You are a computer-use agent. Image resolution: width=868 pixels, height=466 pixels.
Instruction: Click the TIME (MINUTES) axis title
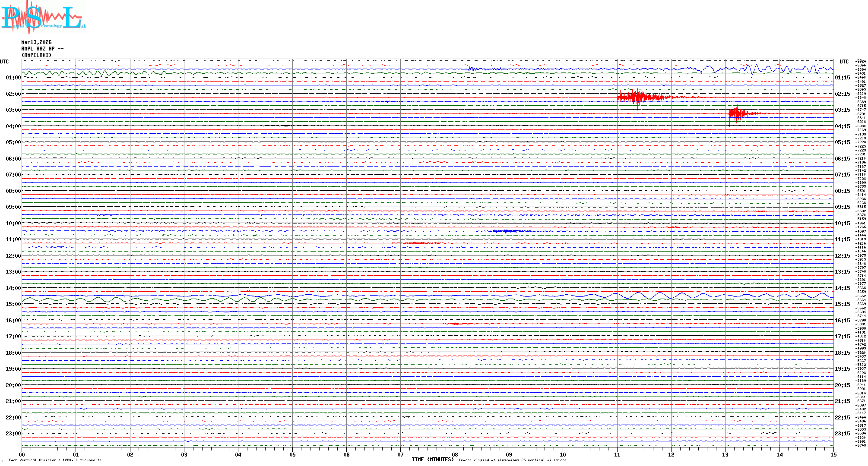pyautogui.click(x=432, y=460)
